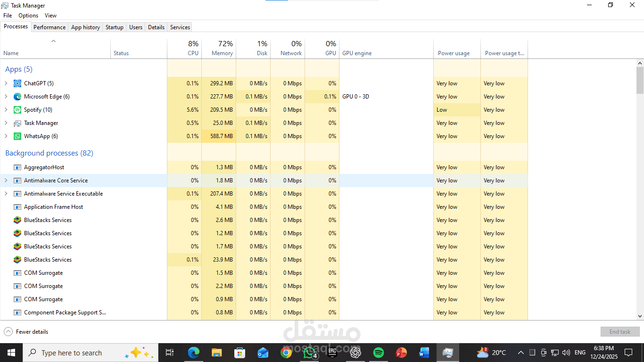
Task: Click the vertical scrollbar thumb in the process list
Action: (x=640, y=80)
